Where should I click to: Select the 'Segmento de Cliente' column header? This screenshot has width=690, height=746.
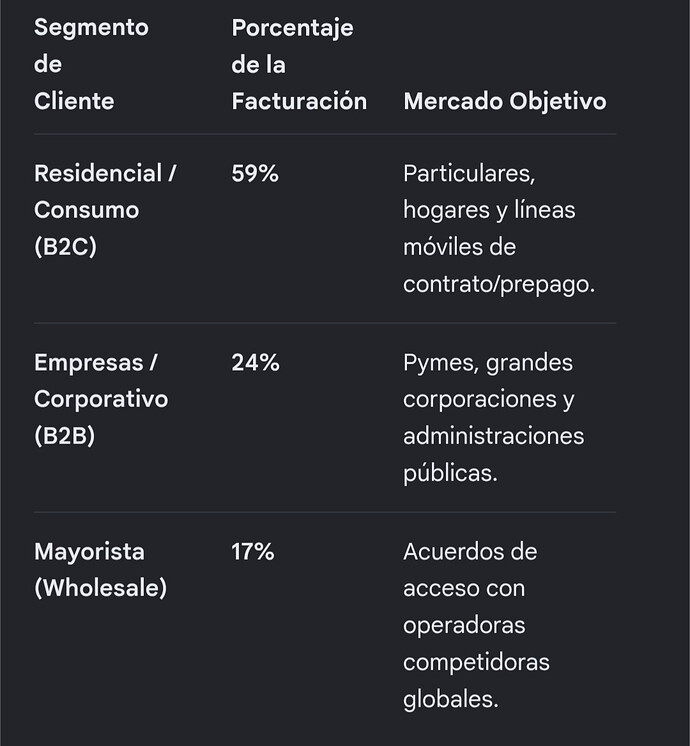(x=91, y=64)
